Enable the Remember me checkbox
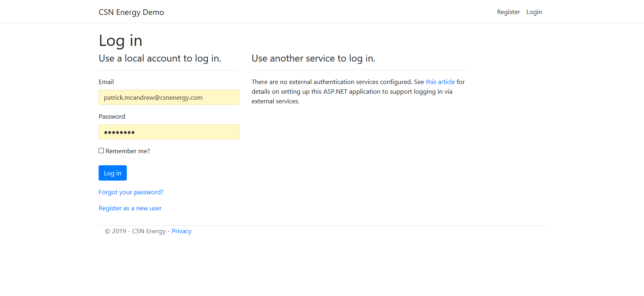This screenshot has width=644, height=296. click(x=101, y=151)
